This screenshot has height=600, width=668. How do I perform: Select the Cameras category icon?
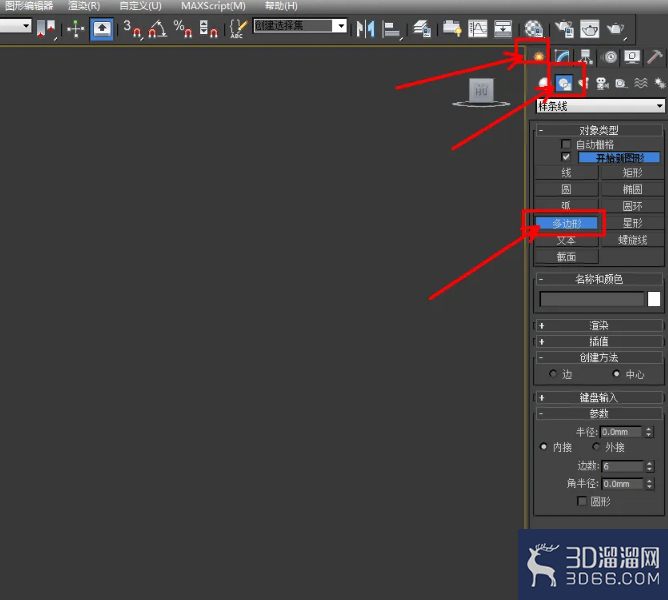[602, 83]
